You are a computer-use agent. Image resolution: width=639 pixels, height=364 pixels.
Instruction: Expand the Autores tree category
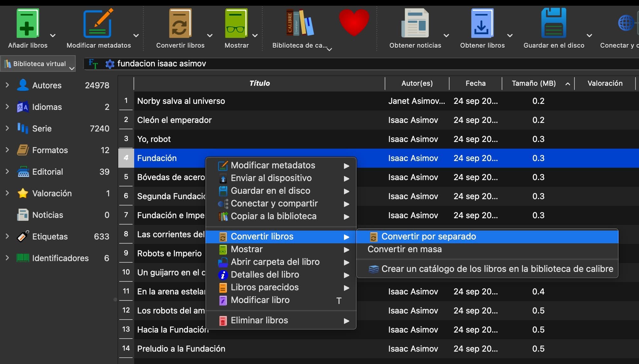pos(7,85)
